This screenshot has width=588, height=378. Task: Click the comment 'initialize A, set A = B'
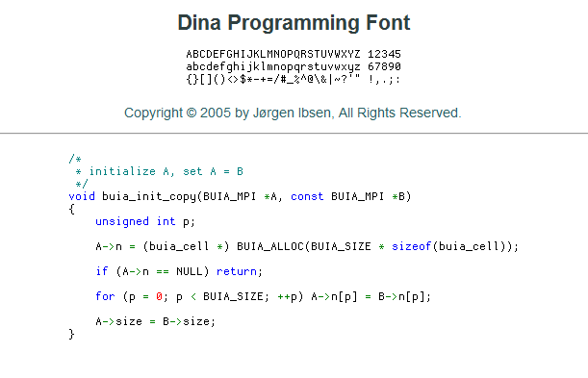click(x=166, y=171)
